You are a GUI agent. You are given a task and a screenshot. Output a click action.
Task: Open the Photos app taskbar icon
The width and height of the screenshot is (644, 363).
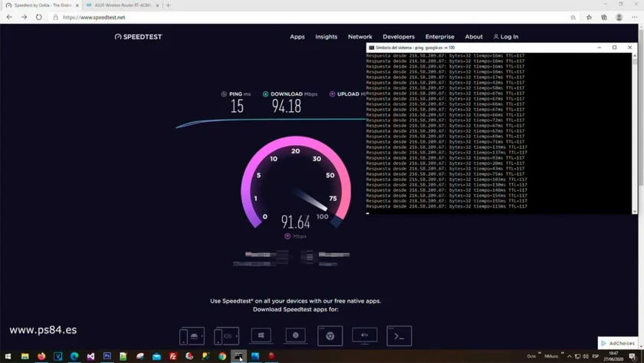[x=255, y=356]
